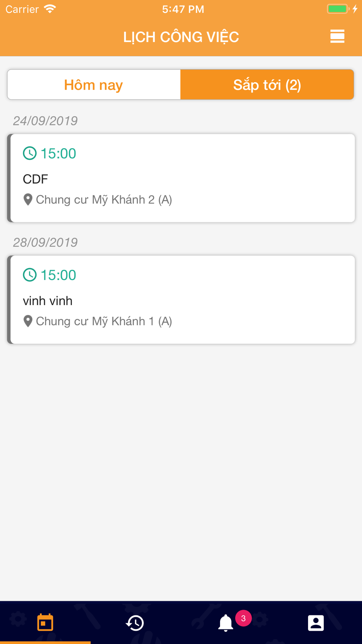362x644 pixels.
Task: Open the history clock icon
Action: click(135, 623)
